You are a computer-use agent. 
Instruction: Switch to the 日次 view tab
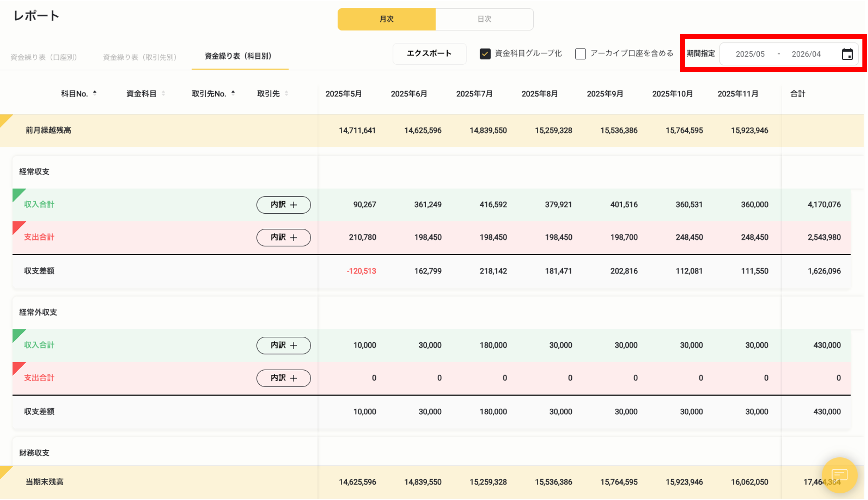point(484,19)
